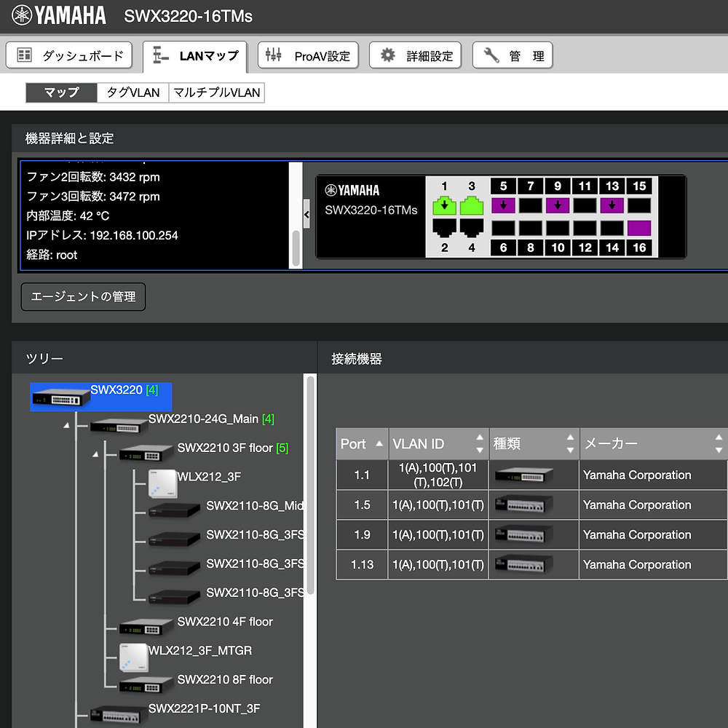
Task: Click the IPアドレス: 192.168.100.254 line
Action: coord(102,235)
